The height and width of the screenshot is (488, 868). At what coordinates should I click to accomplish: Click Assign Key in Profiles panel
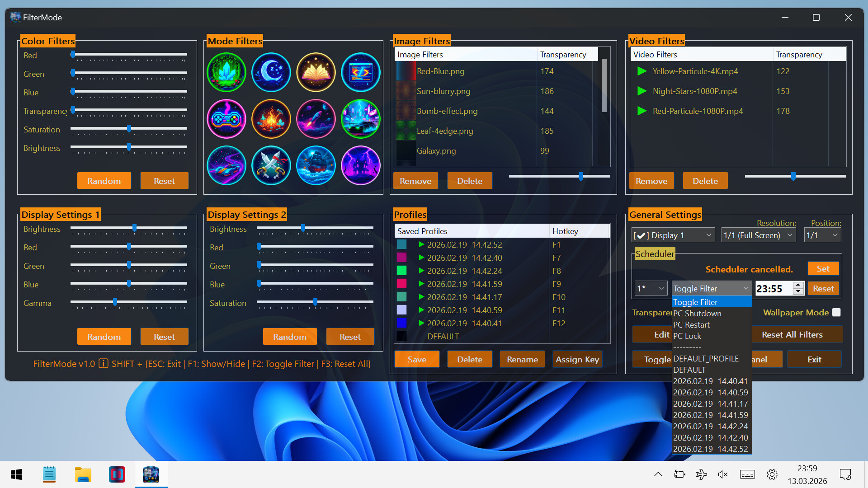[x=577, y=359]
